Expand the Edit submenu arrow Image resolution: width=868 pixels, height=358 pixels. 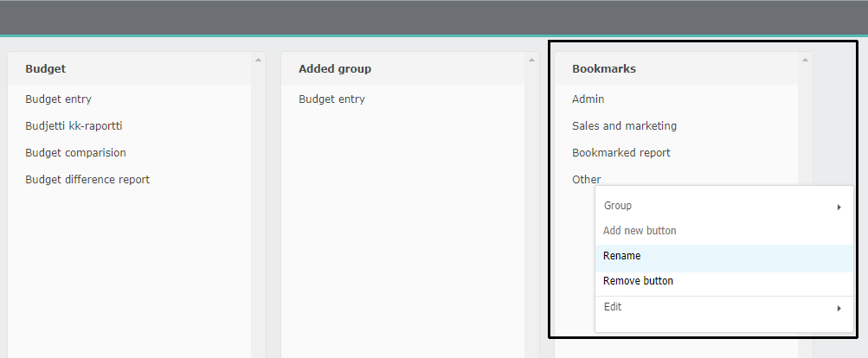[x=839, y=309]
